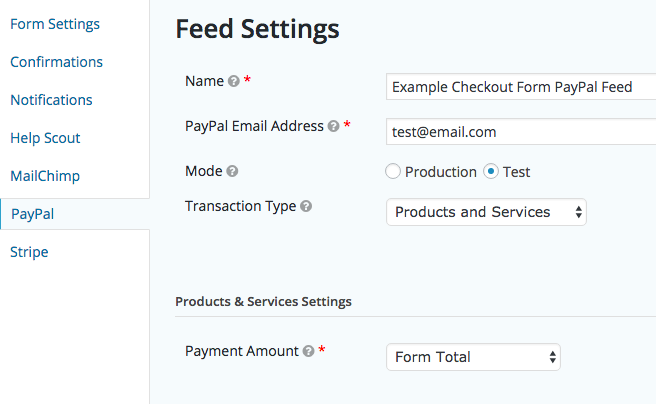Show Payment Amount help tooltip icon
Screen dimensions: 656x404
pyautogui.click(x=308, y=351)
